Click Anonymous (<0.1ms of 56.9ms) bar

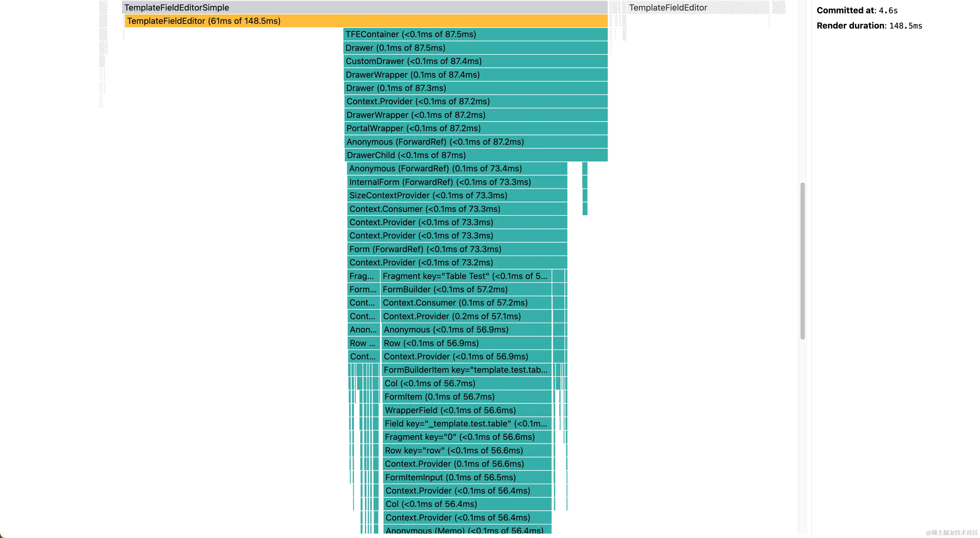tap(466, 330)
